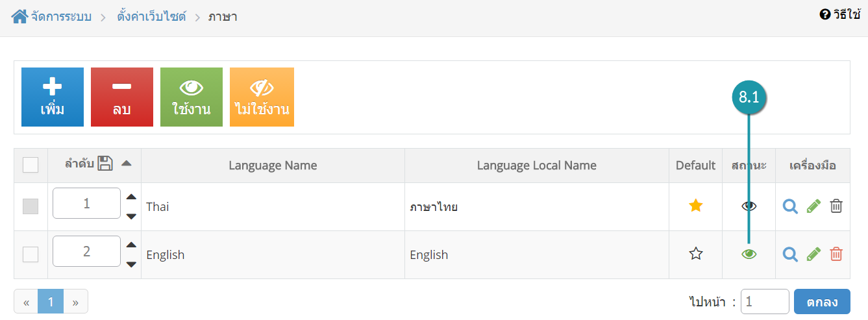
Task: Open ตั้งค่าเว็บไซต์ breadcrumb link
Action: point(151,16)
